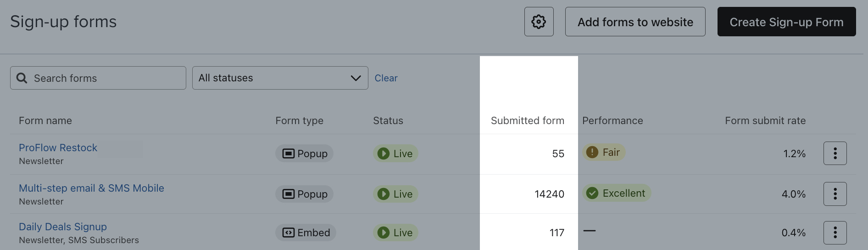Sort by the Submitted form column header
This screenshot has width=868, height=250.
click(x=527, y=120)
